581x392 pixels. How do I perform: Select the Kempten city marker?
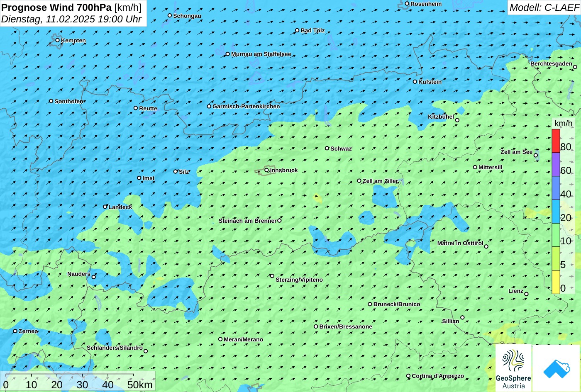[x=58, y=40]
